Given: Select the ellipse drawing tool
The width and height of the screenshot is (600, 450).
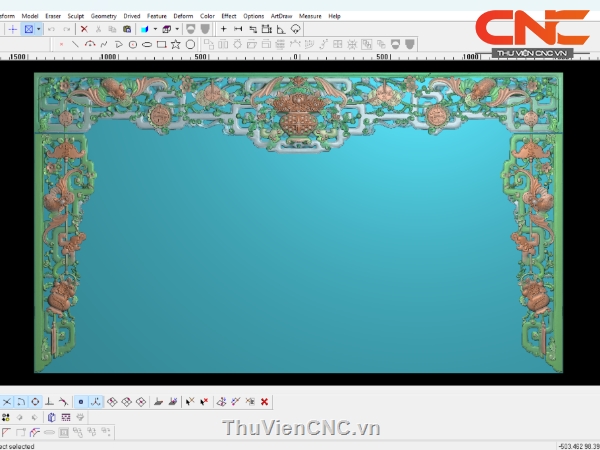Looking at the screenshot, I should coord(147,44).
